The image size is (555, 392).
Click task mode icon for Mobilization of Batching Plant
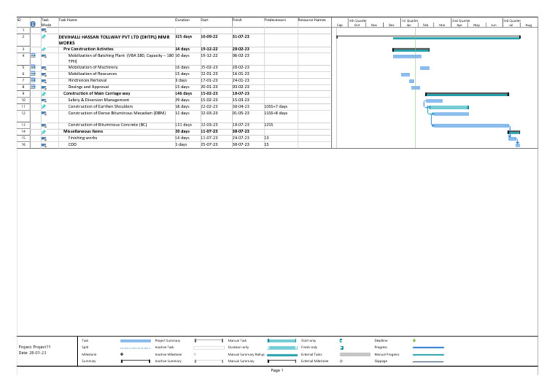[44, 56]
